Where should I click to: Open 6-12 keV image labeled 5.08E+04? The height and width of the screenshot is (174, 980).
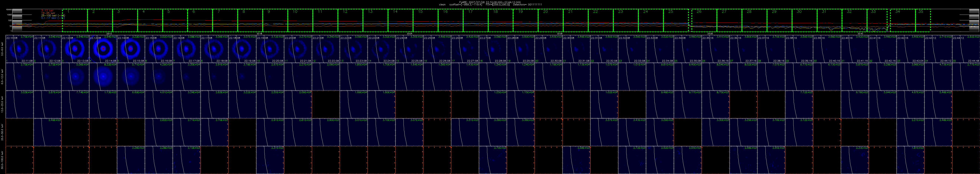point(75,77)
